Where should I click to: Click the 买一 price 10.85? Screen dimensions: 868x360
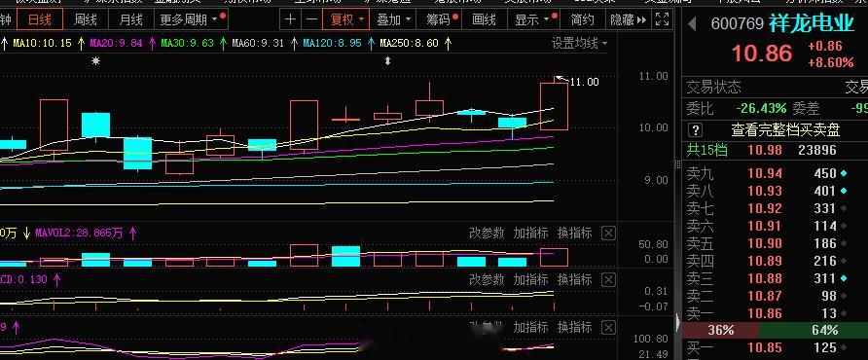[765, 347]
